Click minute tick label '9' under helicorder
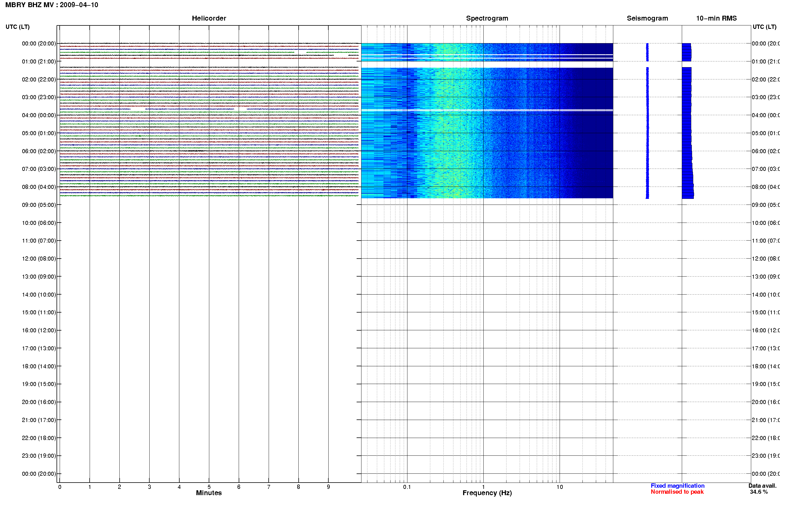The image size is (812, 508). pos(328,487)
